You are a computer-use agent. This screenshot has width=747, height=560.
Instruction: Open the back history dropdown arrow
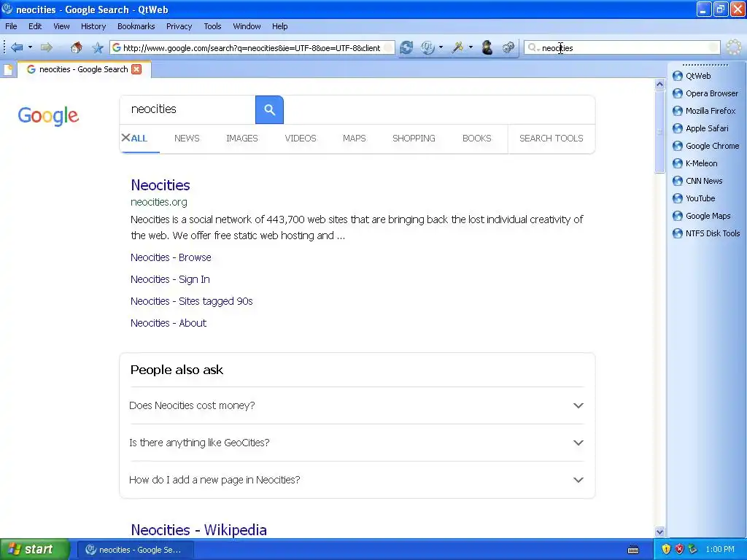[x=30, y=47]
